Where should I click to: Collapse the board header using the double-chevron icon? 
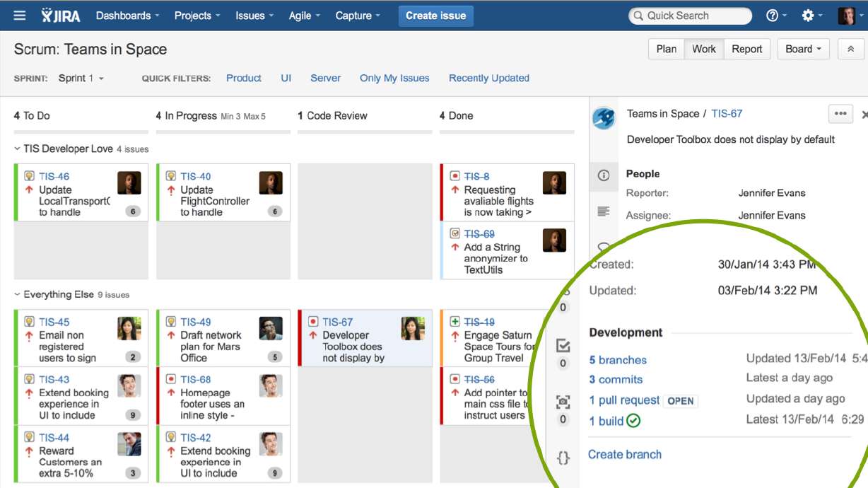(850, 49)
